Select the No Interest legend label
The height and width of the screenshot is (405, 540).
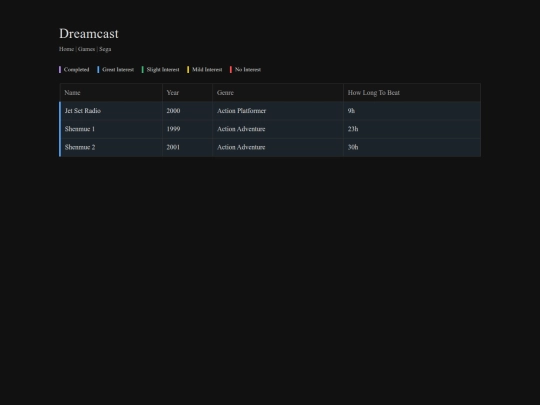tap(248, 70)
